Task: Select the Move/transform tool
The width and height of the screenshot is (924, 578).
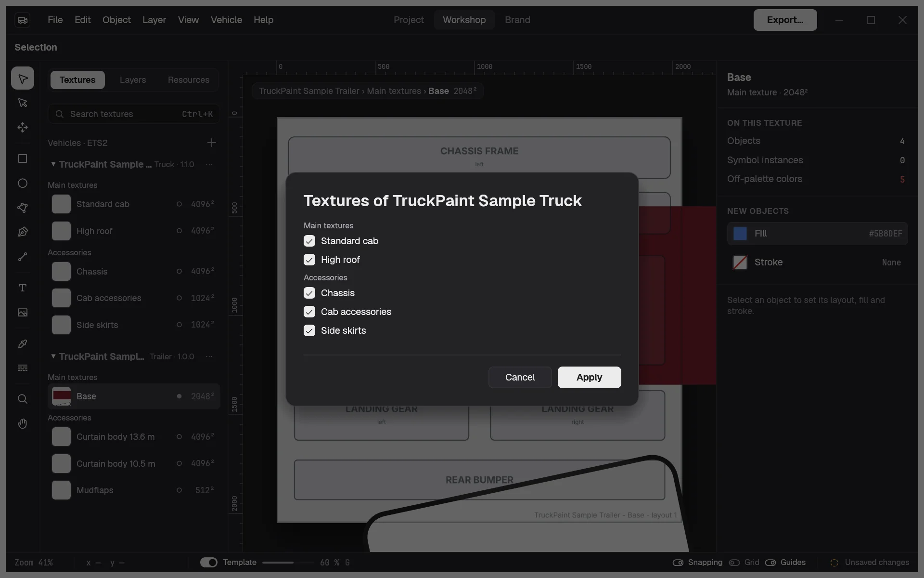Action: click(x=23, y=127)
